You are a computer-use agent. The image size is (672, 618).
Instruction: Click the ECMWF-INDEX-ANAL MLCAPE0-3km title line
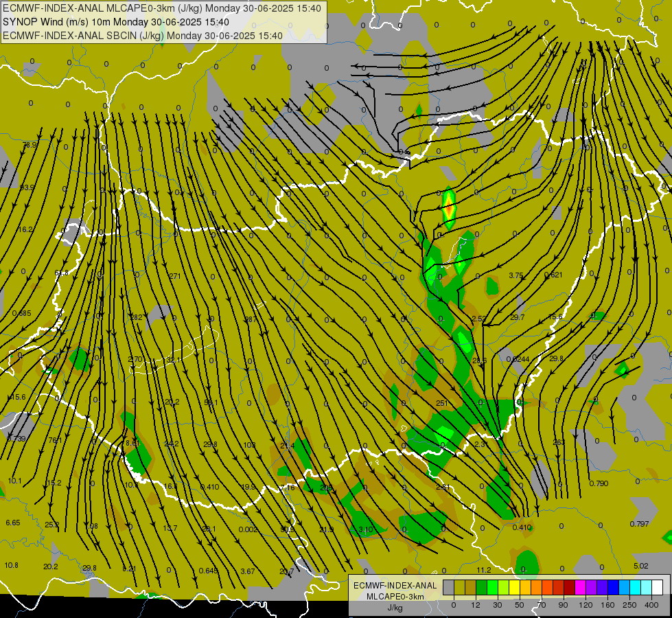pos(162,8)
